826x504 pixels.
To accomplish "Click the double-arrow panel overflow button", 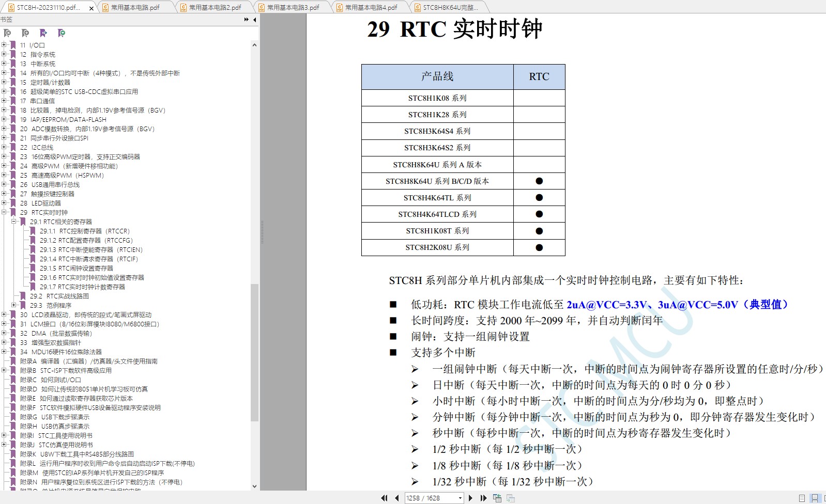I will pyautogui.click(x=247, y=20).
